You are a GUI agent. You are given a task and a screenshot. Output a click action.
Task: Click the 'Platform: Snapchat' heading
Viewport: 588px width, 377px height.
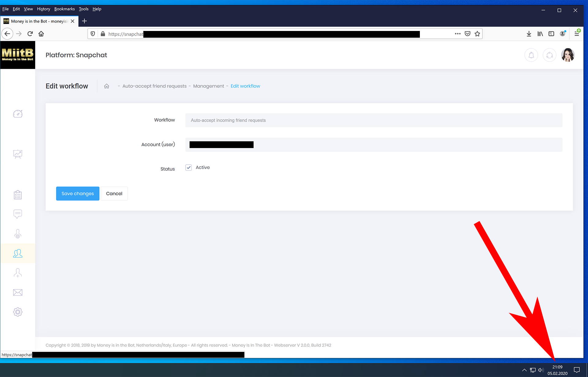click(76, 55)
